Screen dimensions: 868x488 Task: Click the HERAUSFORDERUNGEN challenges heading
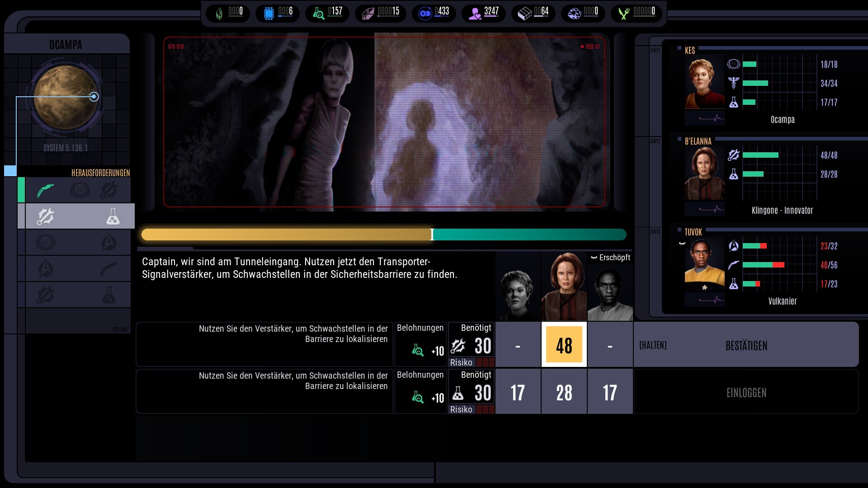click(100, 173)
